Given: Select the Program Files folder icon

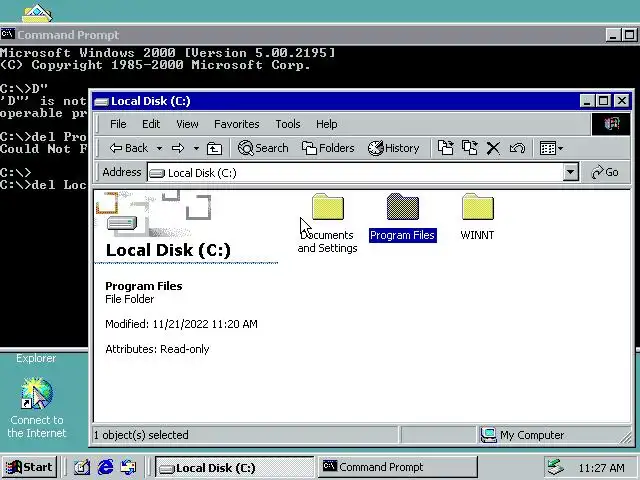Looking at the screenshot, I should point(402,207).
